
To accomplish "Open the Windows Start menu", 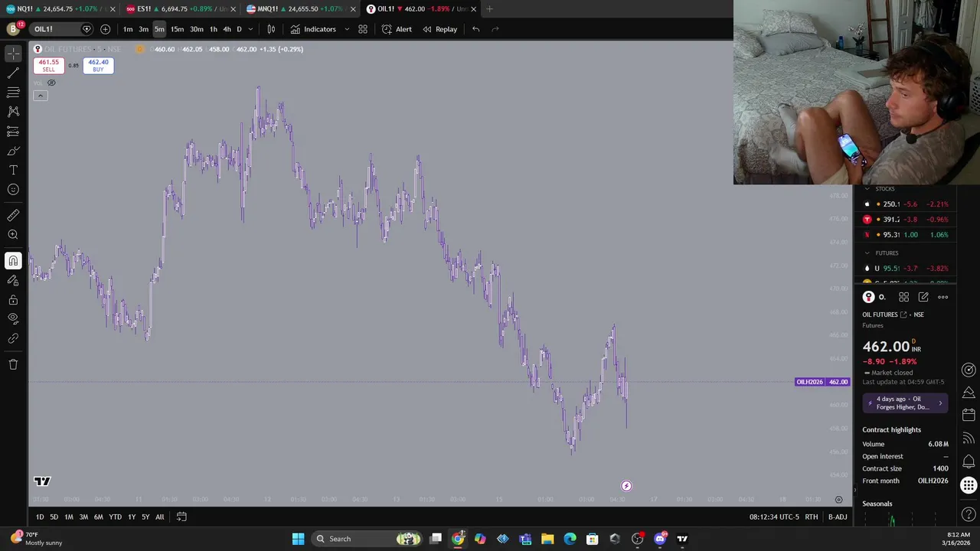I will point(298,539).
